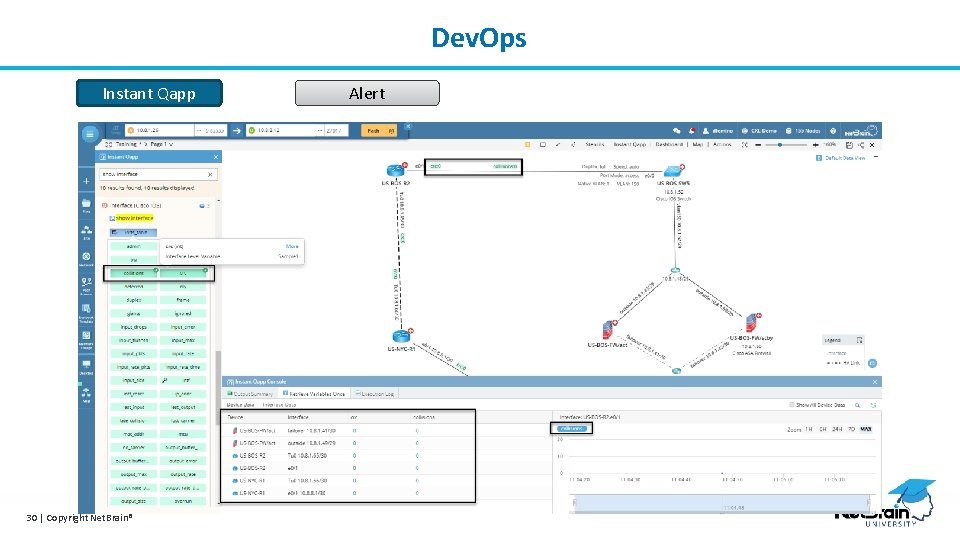
Task: Click the fit-to-screen icon in the map toolbar
Action: (x=744, y=144)
